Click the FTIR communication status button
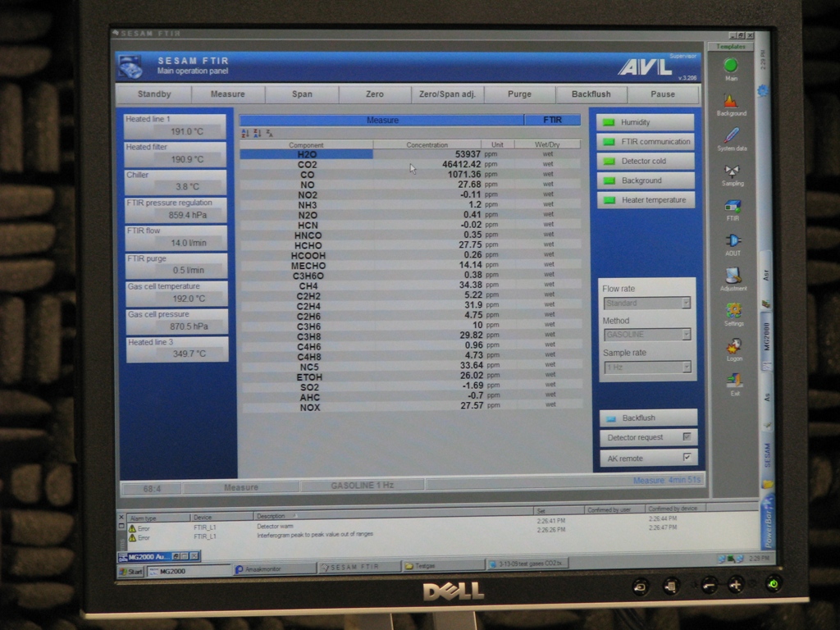 (646, 142)
